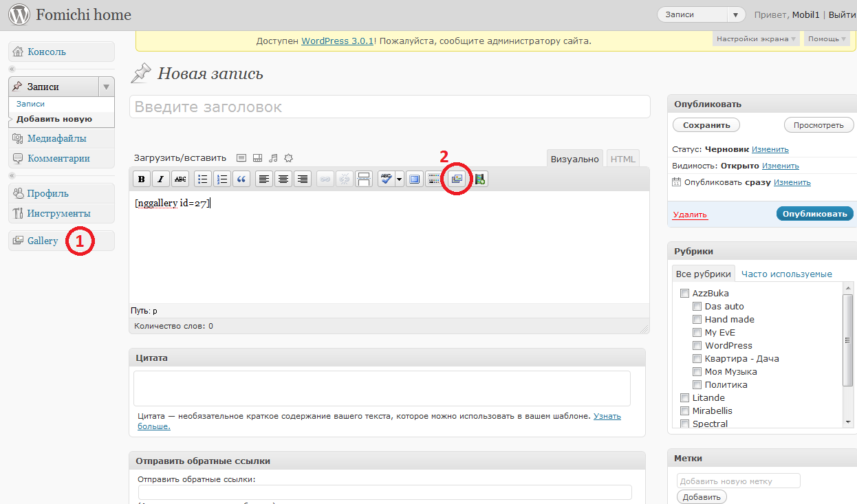Click the add audio note icon
The height and width of the screenshot is (504, 857).
tap(273, 157)
